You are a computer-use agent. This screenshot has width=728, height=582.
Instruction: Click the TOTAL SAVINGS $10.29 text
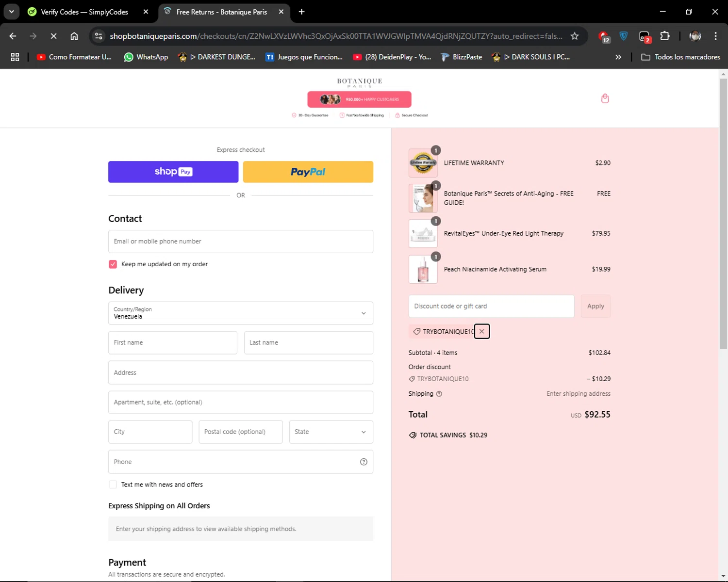click(453, 435)
